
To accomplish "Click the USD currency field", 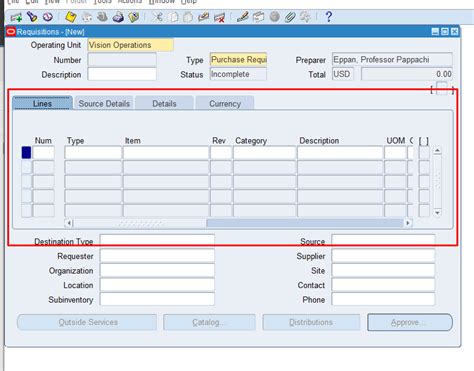I will [343, 74].
